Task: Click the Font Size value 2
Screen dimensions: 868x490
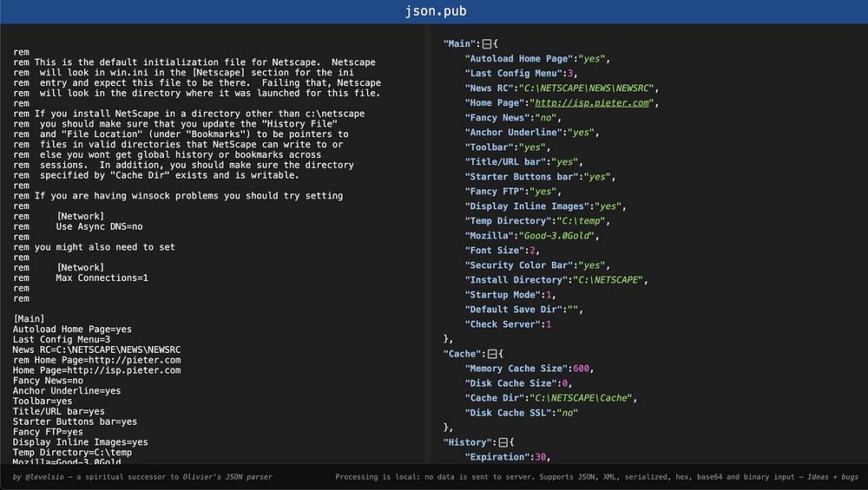Action: tap(532, 251)
